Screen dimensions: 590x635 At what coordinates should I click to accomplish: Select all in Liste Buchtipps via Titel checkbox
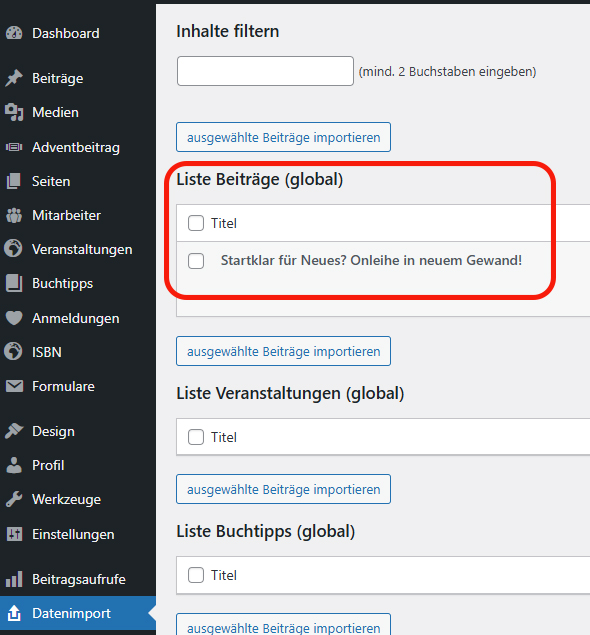(x=196, y=575)
